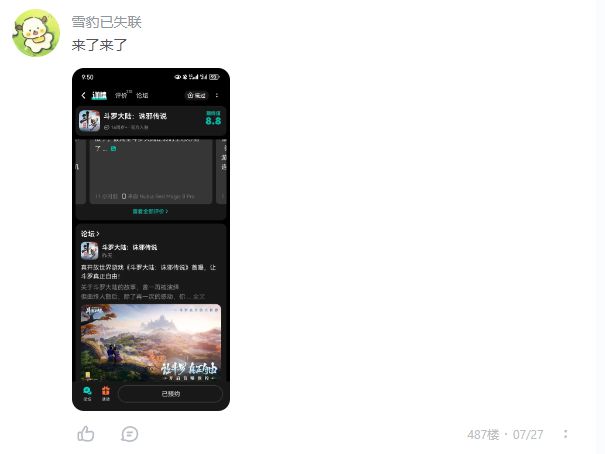Expand the 论坛 section chevron heading

[x=90, y=234]
